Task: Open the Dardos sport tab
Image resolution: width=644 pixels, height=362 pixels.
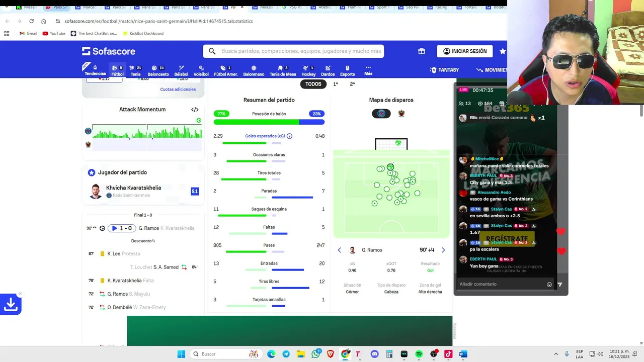Action: 328,71
